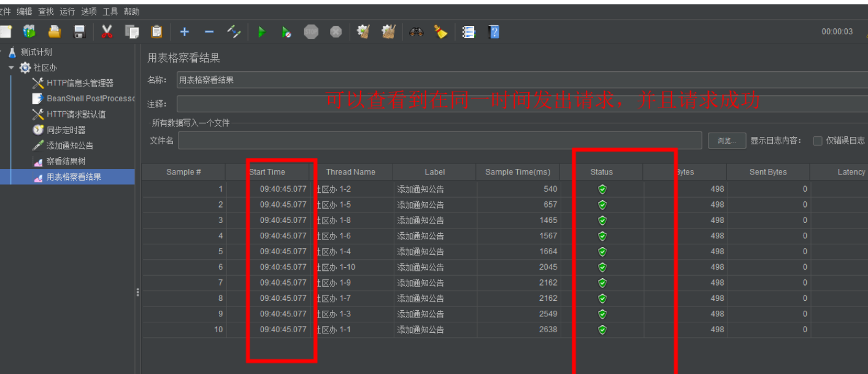Sort by the Start Time column header
This screenshot has height=374, width=868.
click(267, 172)
